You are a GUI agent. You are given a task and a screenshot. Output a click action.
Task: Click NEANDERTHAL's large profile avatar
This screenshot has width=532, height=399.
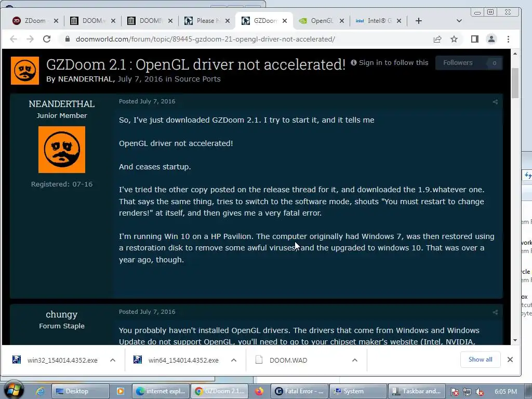(x=62, y=150)
